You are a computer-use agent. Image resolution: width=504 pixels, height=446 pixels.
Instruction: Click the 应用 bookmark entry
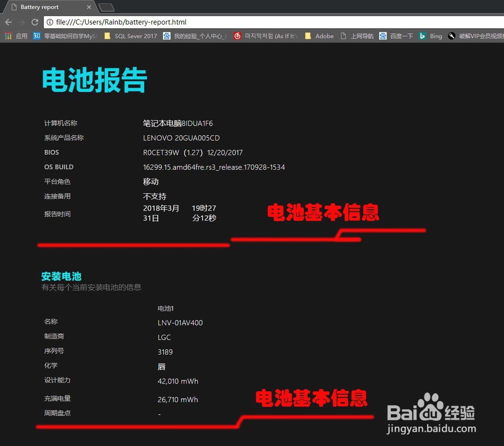click(x=21, y=36)
